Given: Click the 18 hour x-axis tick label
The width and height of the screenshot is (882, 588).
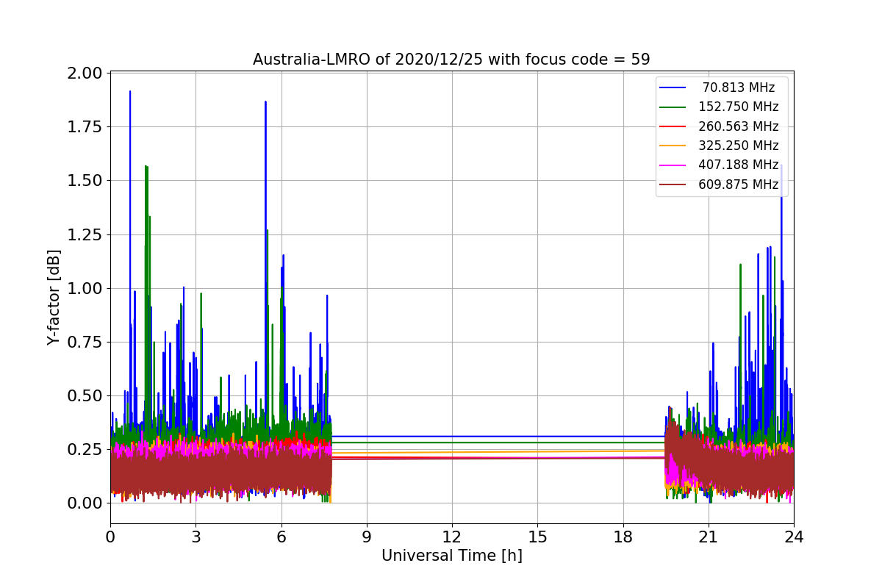Looking at the screenshot, I should tap(623, 537).
